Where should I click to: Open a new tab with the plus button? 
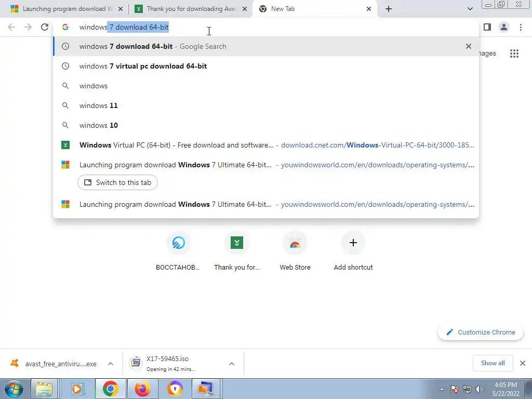pyautogui.click(x=389, y=9)
